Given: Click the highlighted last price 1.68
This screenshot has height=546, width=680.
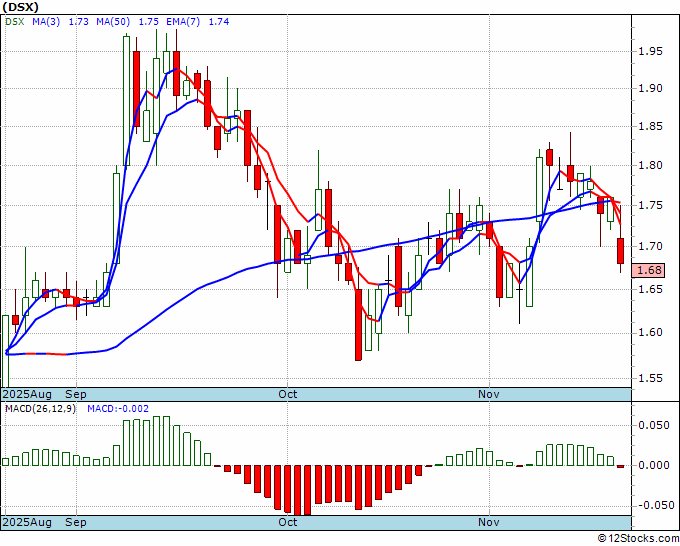Looking at the screenshot, I should (x=648, y=270).
